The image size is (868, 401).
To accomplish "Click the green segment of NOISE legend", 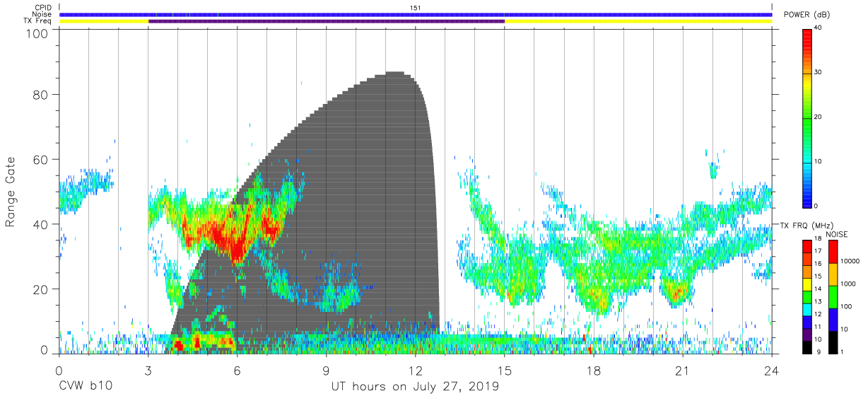I will point(832,296).
